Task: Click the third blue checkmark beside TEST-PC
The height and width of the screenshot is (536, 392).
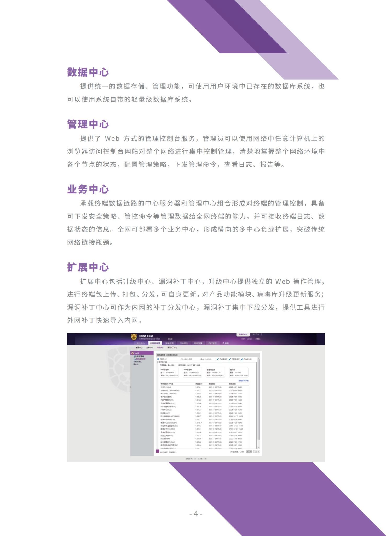Action: pyautogui.click(x=242, y=359)
